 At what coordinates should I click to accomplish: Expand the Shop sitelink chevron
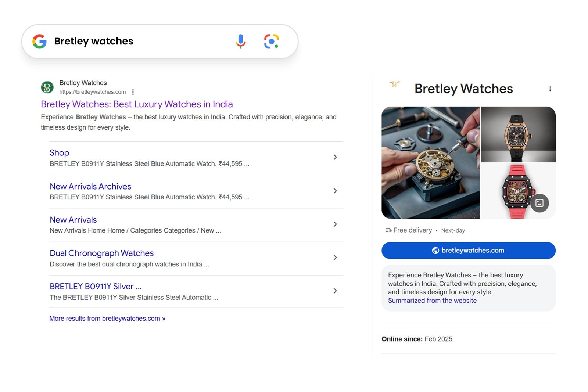(335, 157)
